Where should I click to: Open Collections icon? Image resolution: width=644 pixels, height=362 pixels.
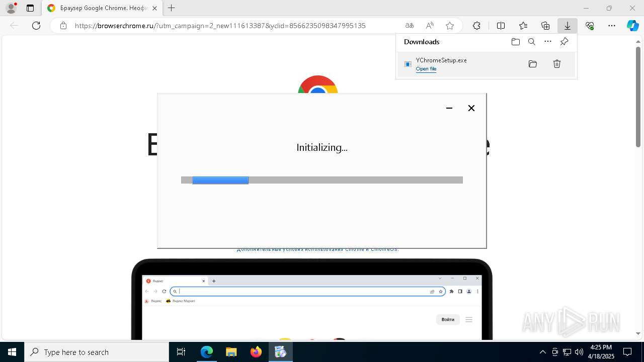click(x=545, y=26)
